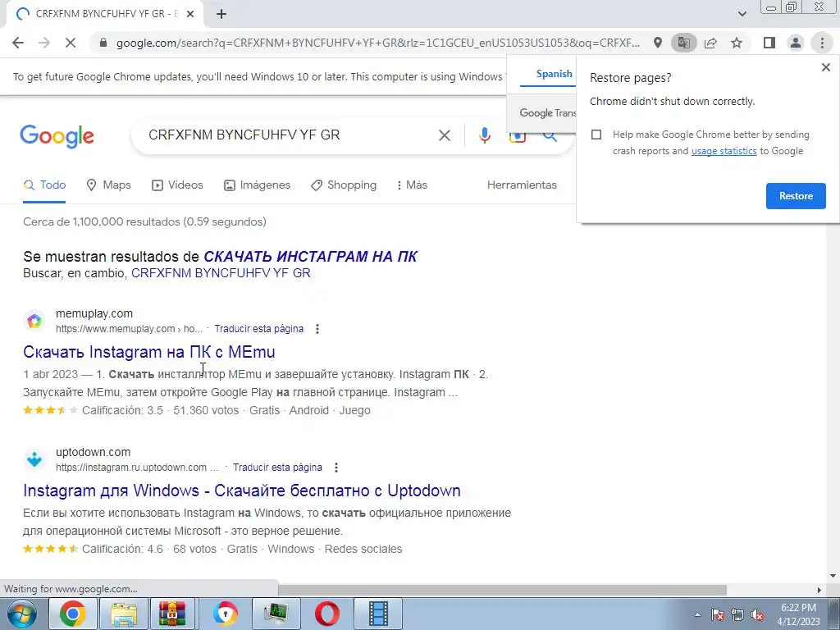The width and height of the screenshot is (840, 630).
Task: Click the share page icon
Action: coord(710,43)
